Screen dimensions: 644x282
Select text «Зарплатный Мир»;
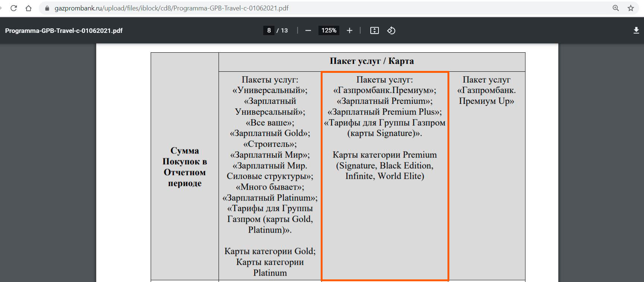tap(270, 155)
